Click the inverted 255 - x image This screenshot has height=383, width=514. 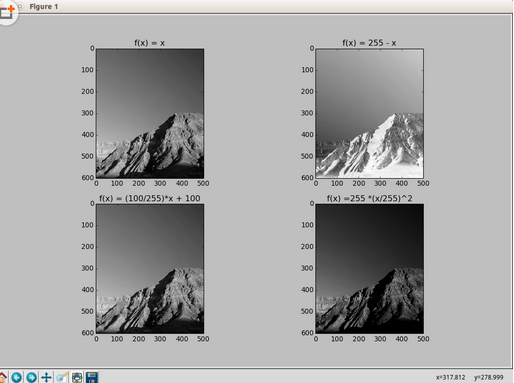coord(370,113)
